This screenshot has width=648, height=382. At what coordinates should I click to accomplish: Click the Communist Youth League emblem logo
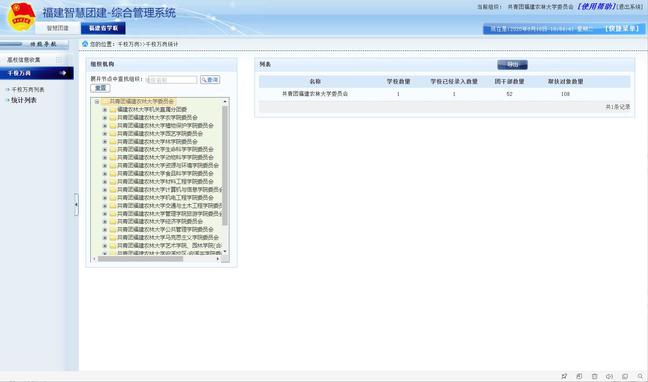(x=21, y=17)
